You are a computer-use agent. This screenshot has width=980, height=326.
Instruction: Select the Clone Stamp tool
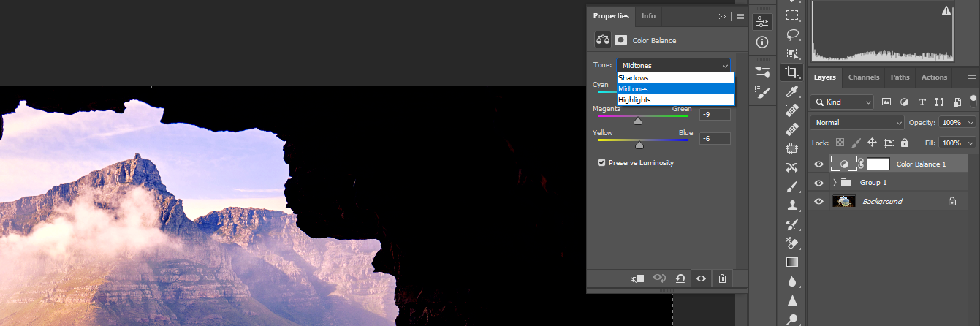pyautogui.click(x=792, y=205)
